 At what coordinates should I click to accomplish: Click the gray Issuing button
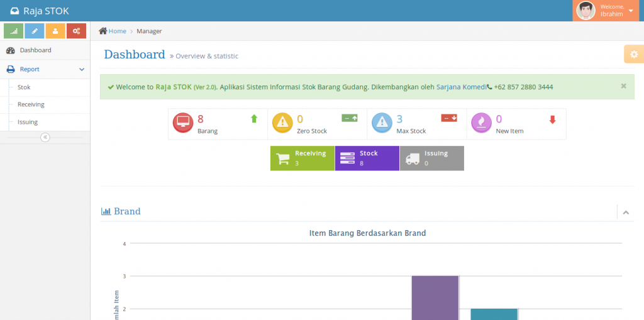click(x=432, y=158)
